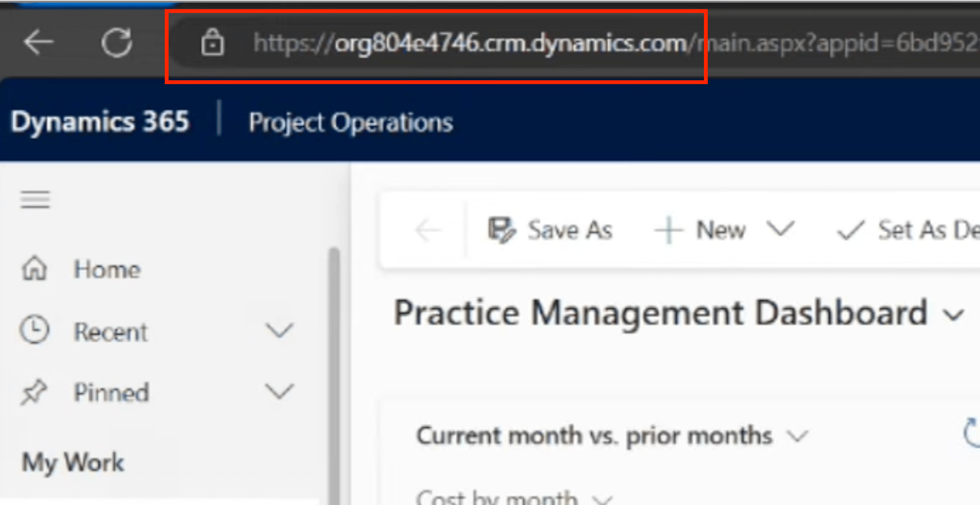Open the Dynamics 365 brand link
The height and width of the screenshot is (505, 980).
pyautogui.click(x=100, y=121)
